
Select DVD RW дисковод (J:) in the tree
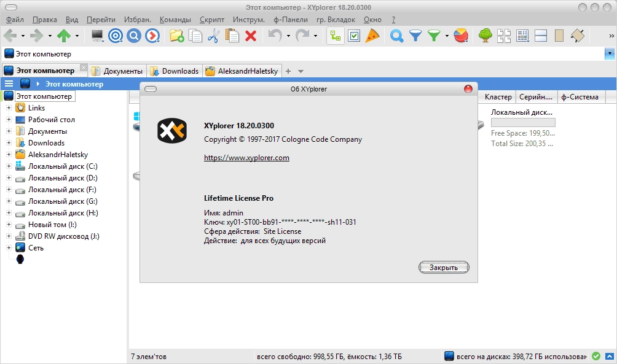click(x=64, y=236)
